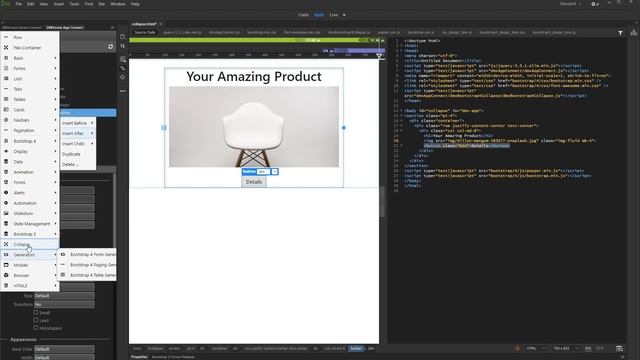This screenshot has width=640, height=360.
Task: Click the Slideshow menu icon
Action: tap(6, 213)
